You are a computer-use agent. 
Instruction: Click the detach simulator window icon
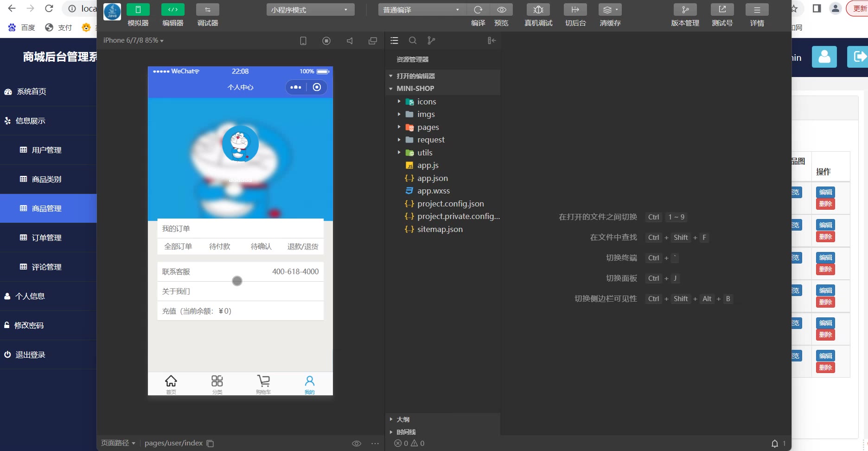pos(373,41)
